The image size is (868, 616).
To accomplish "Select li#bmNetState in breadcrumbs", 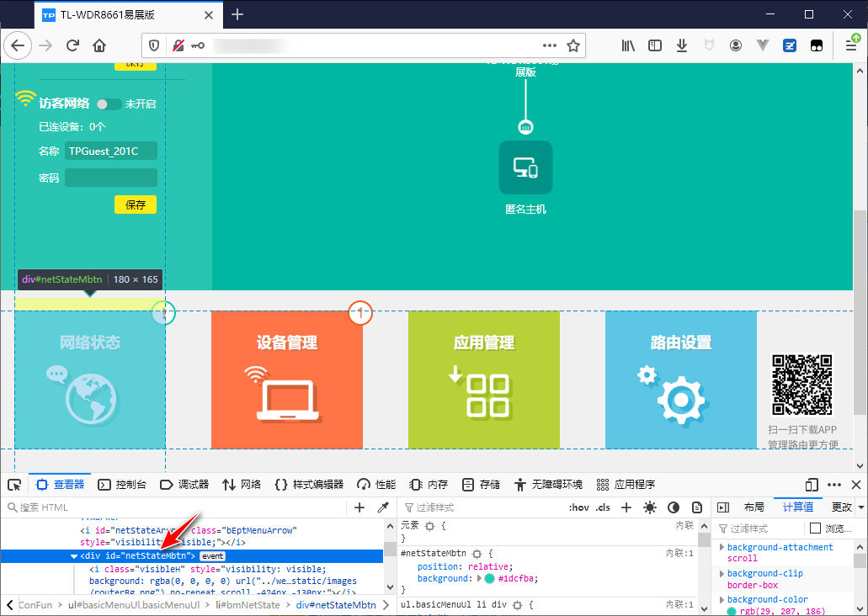I will click(248, 605).
